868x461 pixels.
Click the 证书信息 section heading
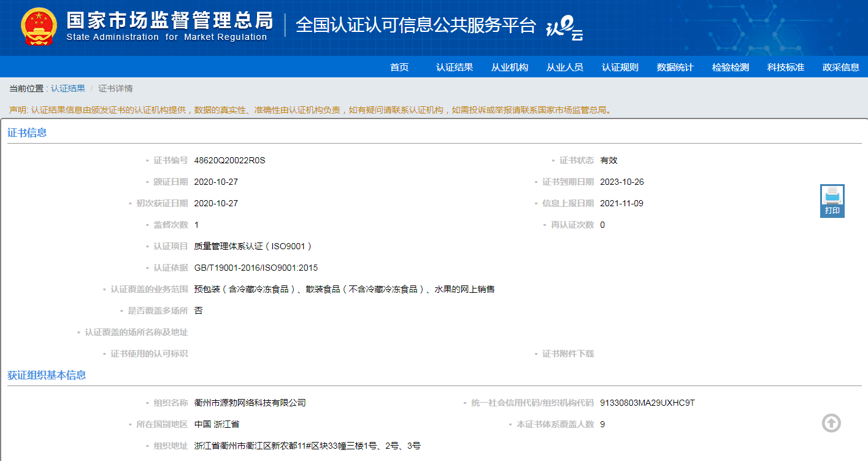[27, 133]
